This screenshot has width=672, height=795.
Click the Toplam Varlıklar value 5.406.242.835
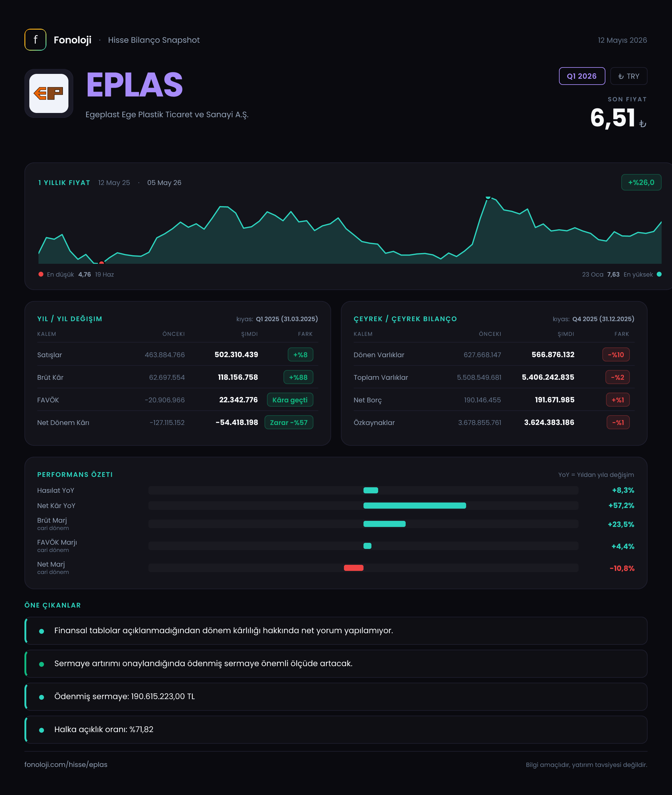[x=548, y=377]
